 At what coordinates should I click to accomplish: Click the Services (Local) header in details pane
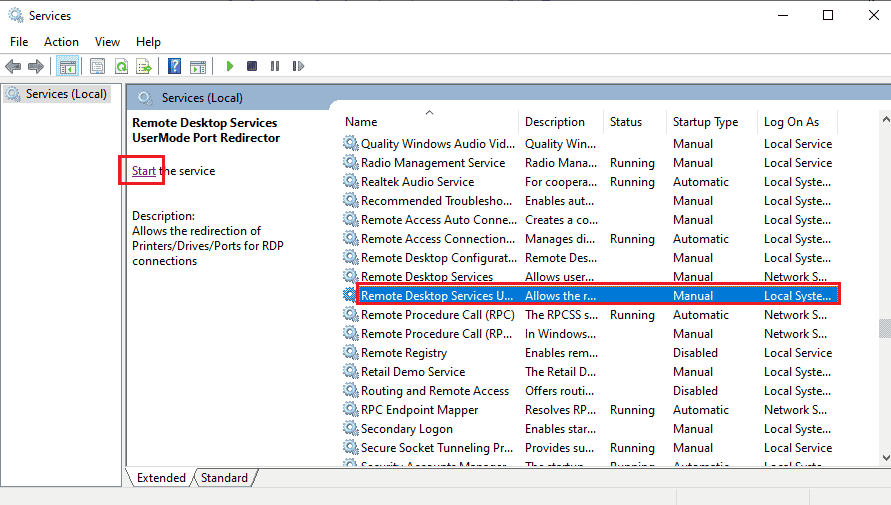click(x=202, y=98)
